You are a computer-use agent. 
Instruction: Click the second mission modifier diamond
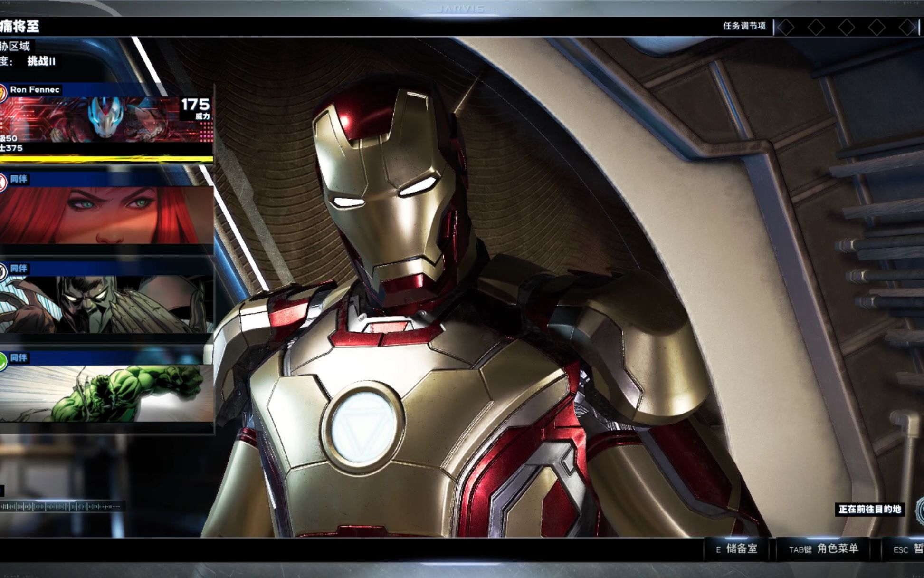tap(816, 27)
